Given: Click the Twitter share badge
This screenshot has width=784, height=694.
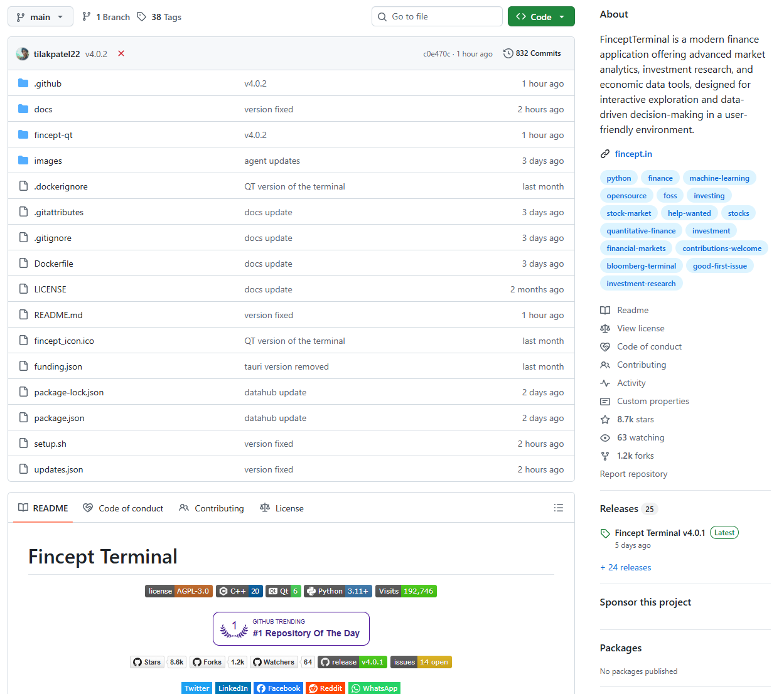Looking at the screenshot, I should tap(197, 688).
